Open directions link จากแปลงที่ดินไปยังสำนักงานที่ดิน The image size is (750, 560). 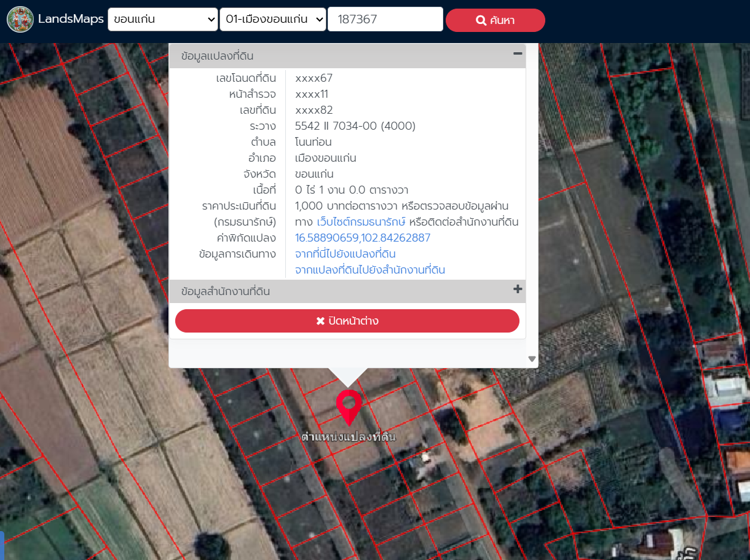click(370, 270)
